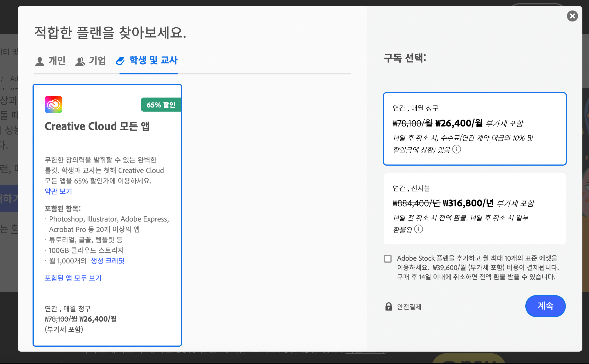Switch to the 기업 tab
The height and width of the screenshot is (364, 589).
(97, 61)
